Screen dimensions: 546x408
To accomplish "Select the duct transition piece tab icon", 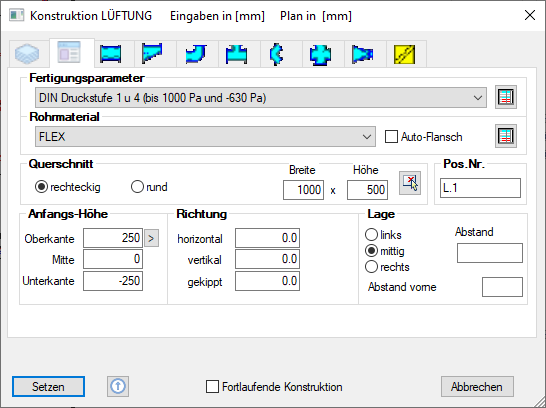I will (152, 53).
